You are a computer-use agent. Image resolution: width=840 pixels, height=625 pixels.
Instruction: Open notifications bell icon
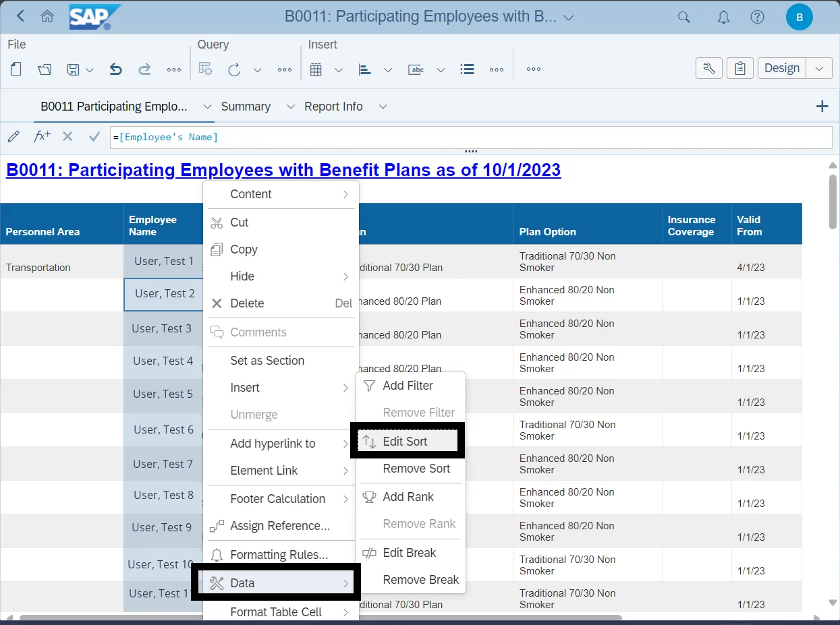point(723,18)
